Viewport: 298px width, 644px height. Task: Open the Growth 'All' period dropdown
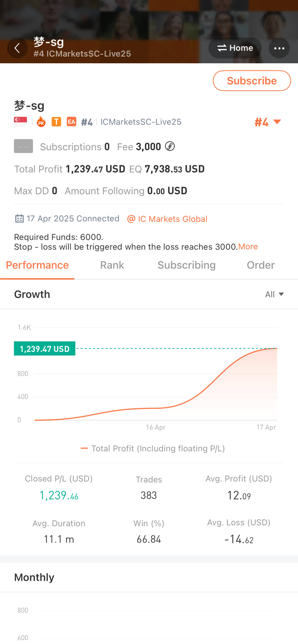pos(274,294)
